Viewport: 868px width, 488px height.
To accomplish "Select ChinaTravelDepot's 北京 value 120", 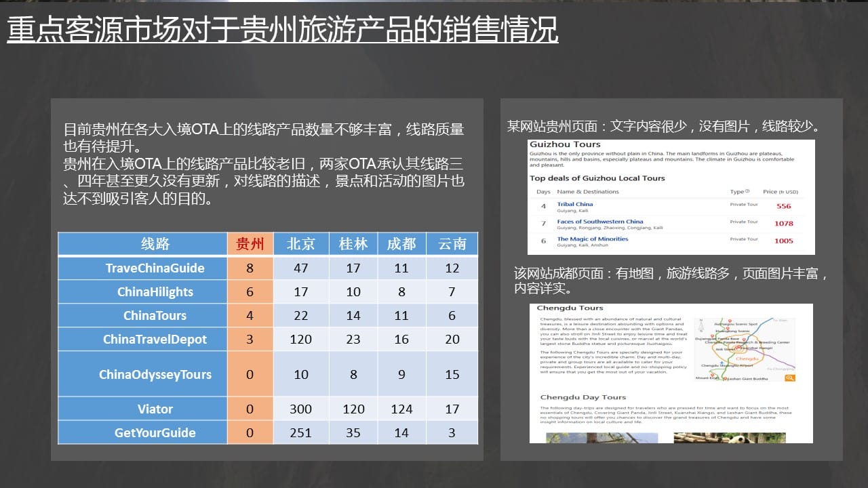I will tap(301, 339).
